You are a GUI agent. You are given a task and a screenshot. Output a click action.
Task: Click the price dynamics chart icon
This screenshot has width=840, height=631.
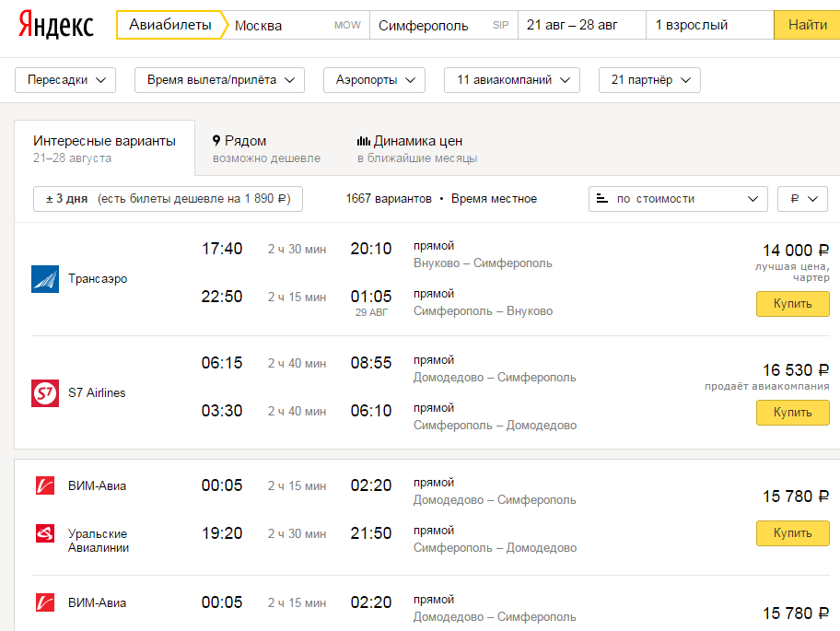(x=363, y=141)
